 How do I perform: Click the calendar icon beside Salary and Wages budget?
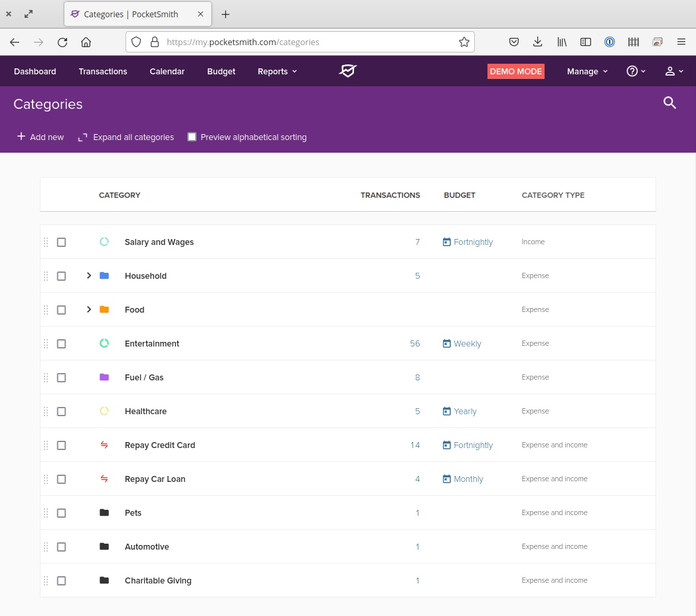[447, 242]
